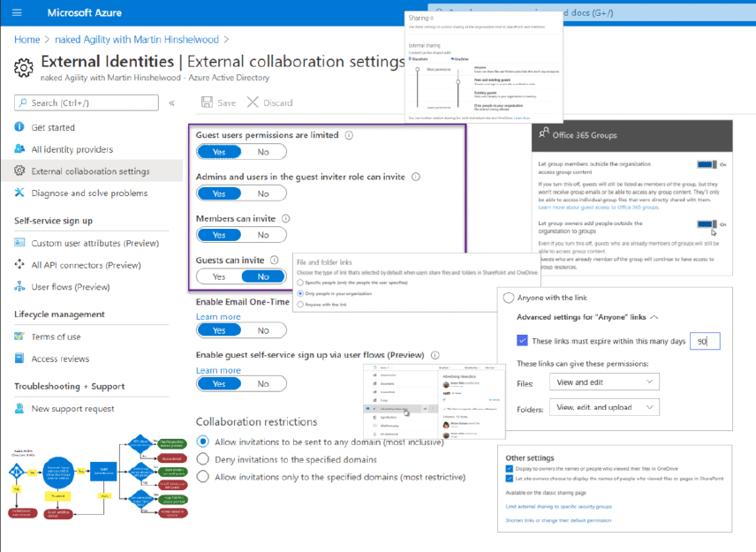Open External collaboration settings menu item
The width and height of the screenshot is (756, 552).
[91, 171]
